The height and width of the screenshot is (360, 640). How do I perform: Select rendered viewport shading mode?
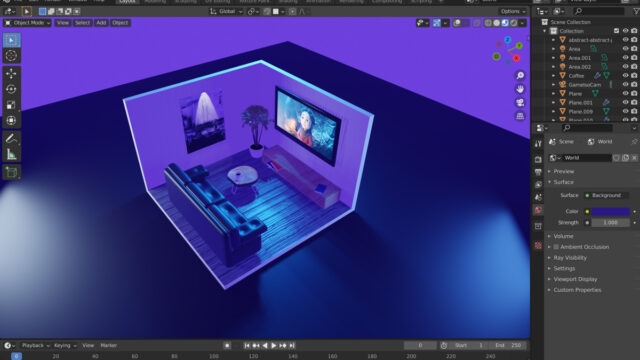pyautogui.click(x=513, y=23)
